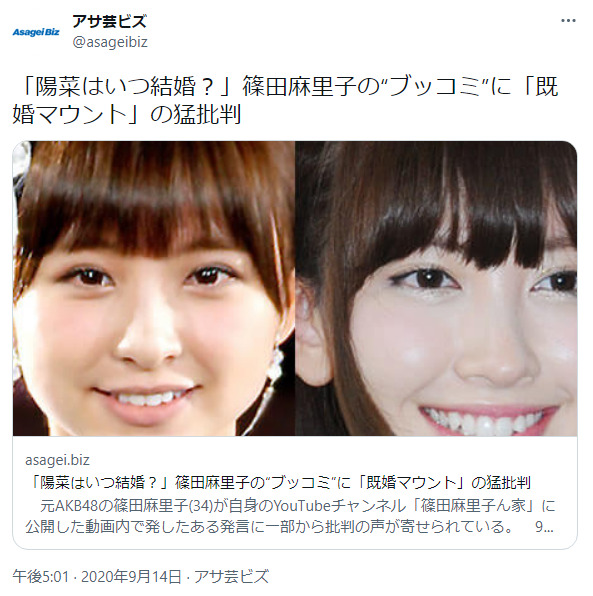593x596 pixels.
Task: Click the アサ芸ビズ source label beside the date
Action: pos(231,576)
